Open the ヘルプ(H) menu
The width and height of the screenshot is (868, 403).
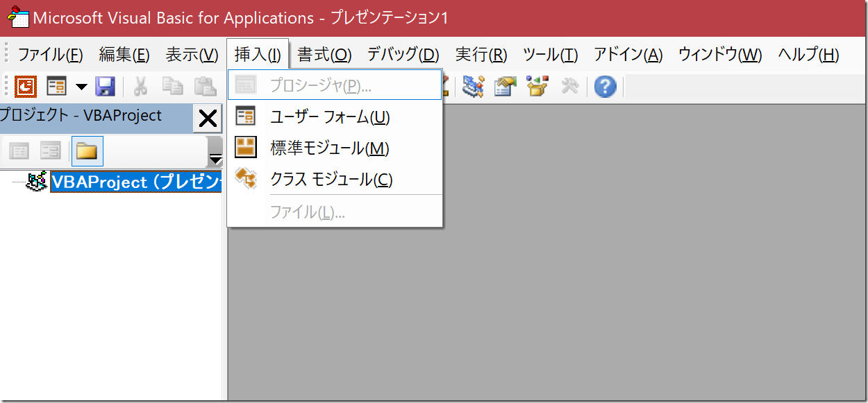pos(808,55)
